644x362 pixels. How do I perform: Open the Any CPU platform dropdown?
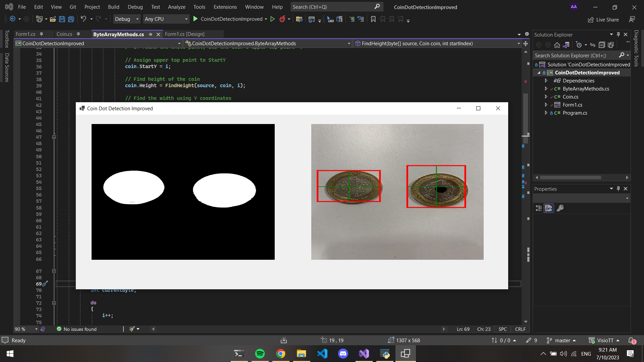click(x=166, y=19)
